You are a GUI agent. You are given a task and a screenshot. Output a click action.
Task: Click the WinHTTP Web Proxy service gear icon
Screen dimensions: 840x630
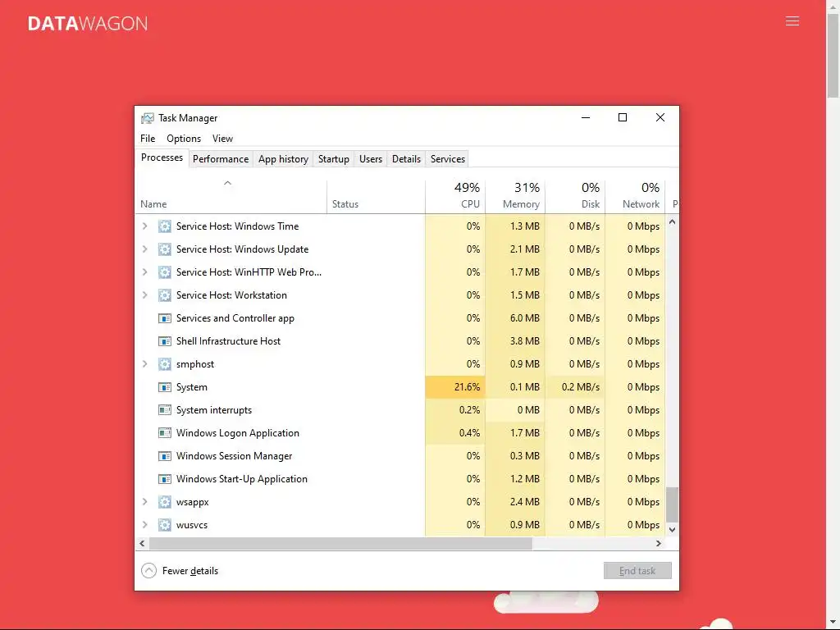click(x=164, y=272)
